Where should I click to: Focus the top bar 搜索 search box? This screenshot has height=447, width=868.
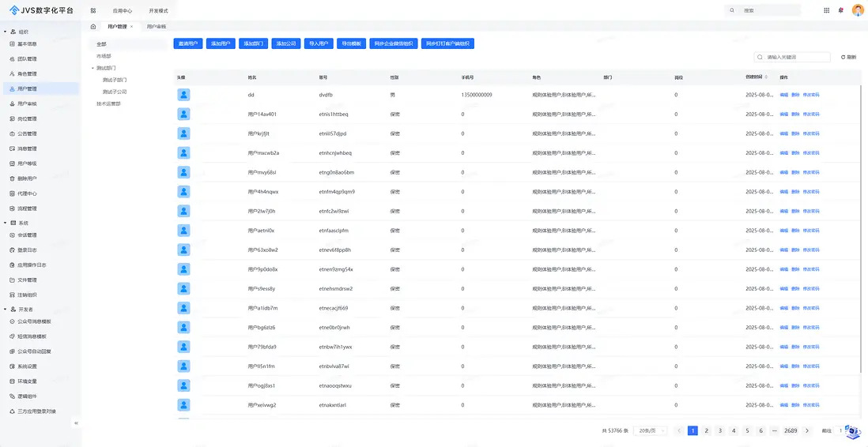coord(762,10)
